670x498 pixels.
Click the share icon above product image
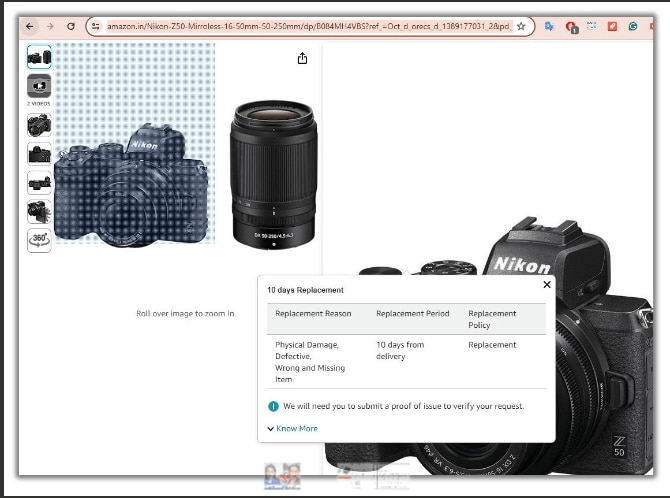302,58
